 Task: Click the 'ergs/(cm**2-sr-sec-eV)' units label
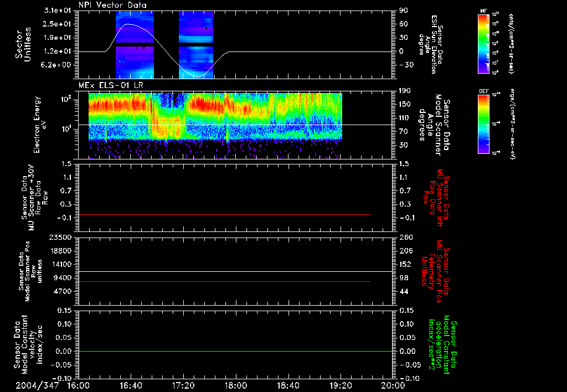[512, 125]
